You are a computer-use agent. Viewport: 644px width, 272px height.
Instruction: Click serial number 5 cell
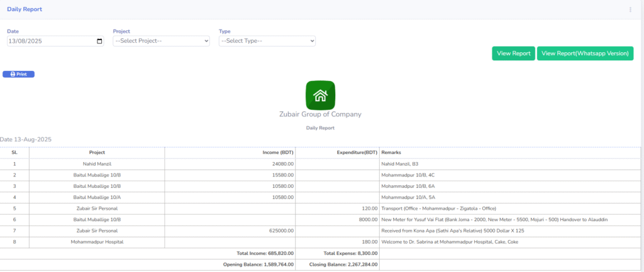[x=14, y=209]
